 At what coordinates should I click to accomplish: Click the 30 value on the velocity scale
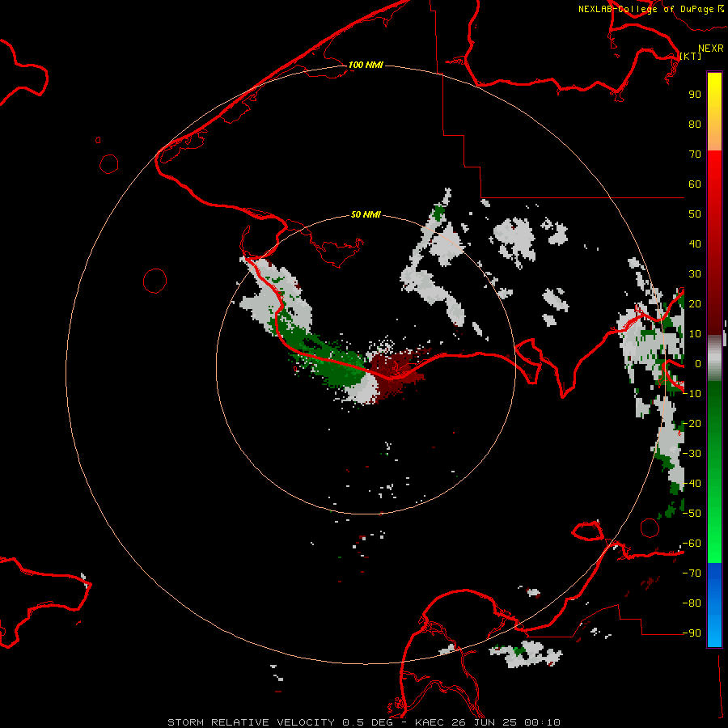pos(695,274)
